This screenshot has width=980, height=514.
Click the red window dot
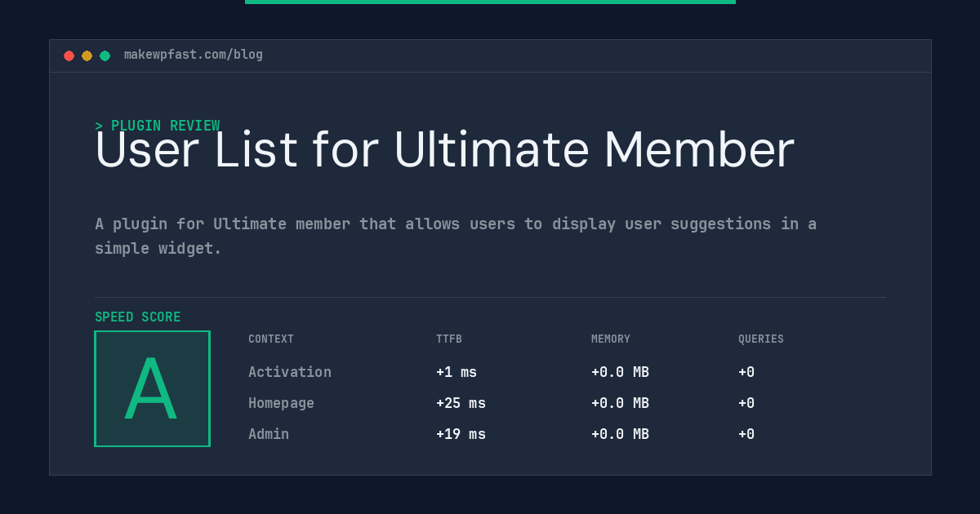(x=69, y=55)
